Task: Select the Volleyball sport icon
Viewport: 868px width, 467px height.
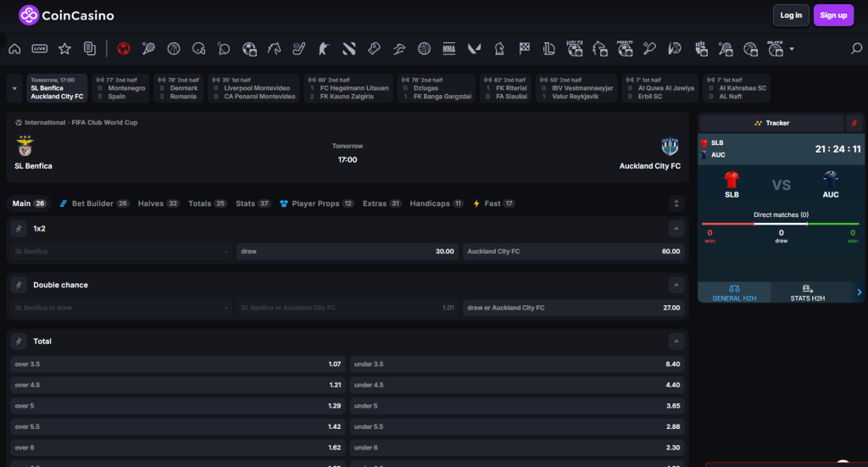Action: click(x=424, y=48)
